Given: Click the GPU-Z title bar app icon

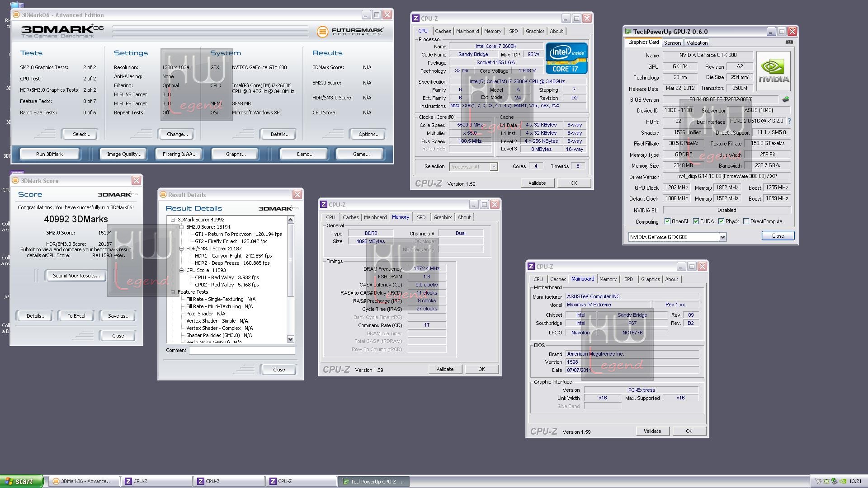Looking at the screenshot, I should click(628, 32).
